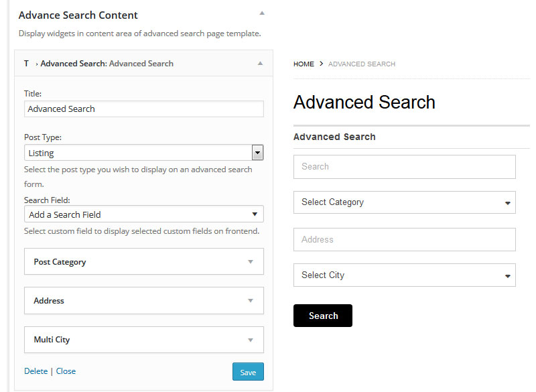This screenshot has width=536, height=392.
Task: Save the widget settings
Action: click(248, 372)
